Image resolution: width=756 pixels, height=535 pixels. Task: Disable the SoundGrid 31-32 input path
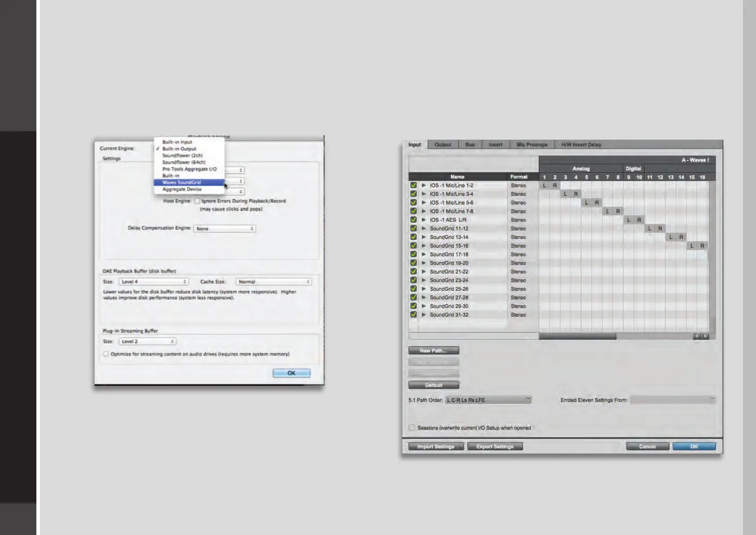(413, 314)
